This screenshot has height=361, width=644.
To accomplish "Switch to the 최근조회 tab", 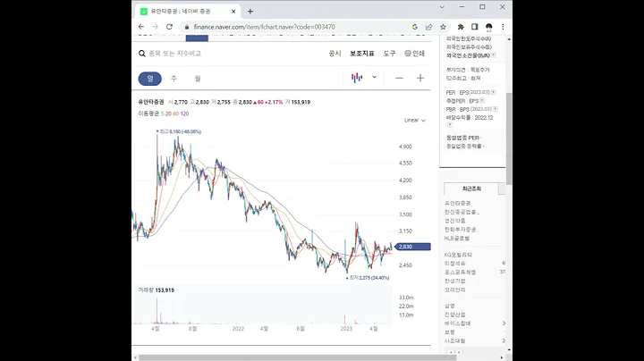I will [471, 189].
